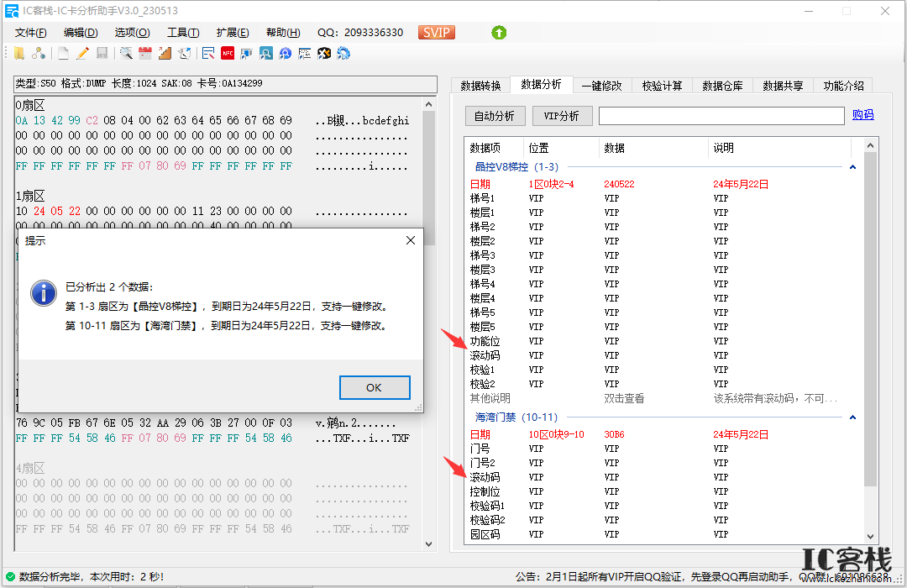Viewport: 907px width, 588px height.
Task: Click the pencil edit toolbar icon
Action: pyautogui.click(x=82, y=53)
